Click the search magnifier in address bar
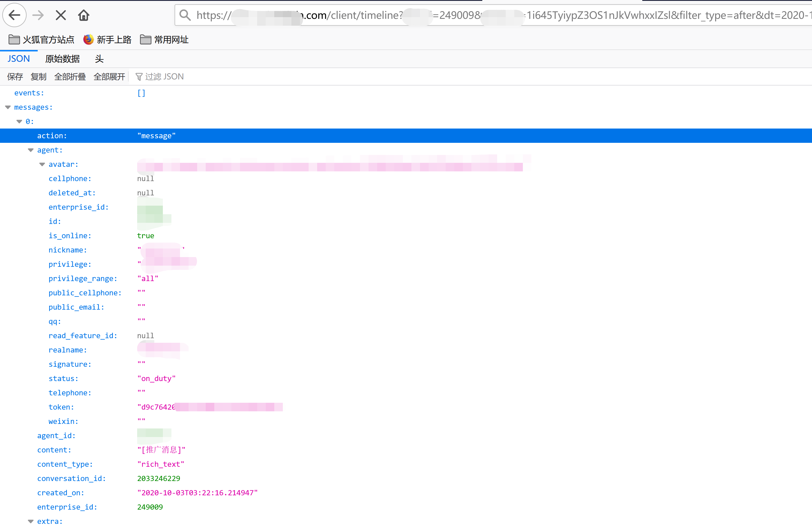The image size is (812, 527). tap(185, 15)
